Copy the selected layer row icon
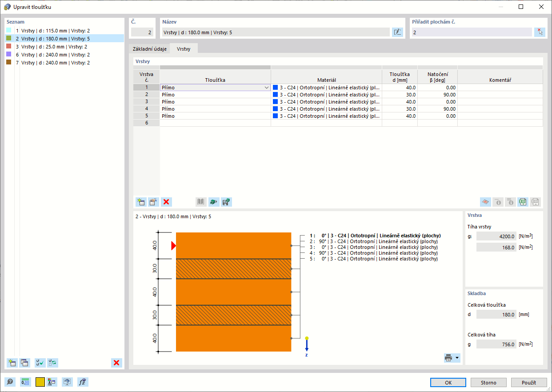The image size is (552, 392). tap(154, 202)
